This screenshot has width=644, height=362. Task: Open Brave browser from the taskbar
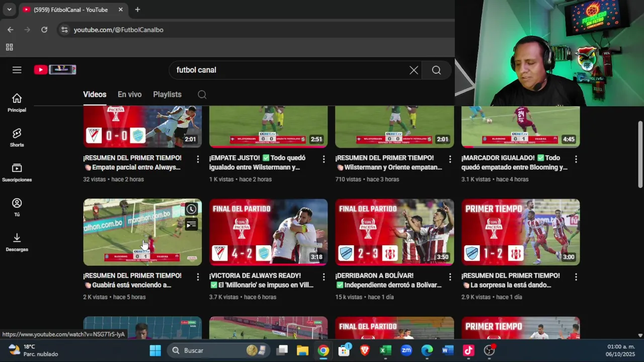click(365, 350)
